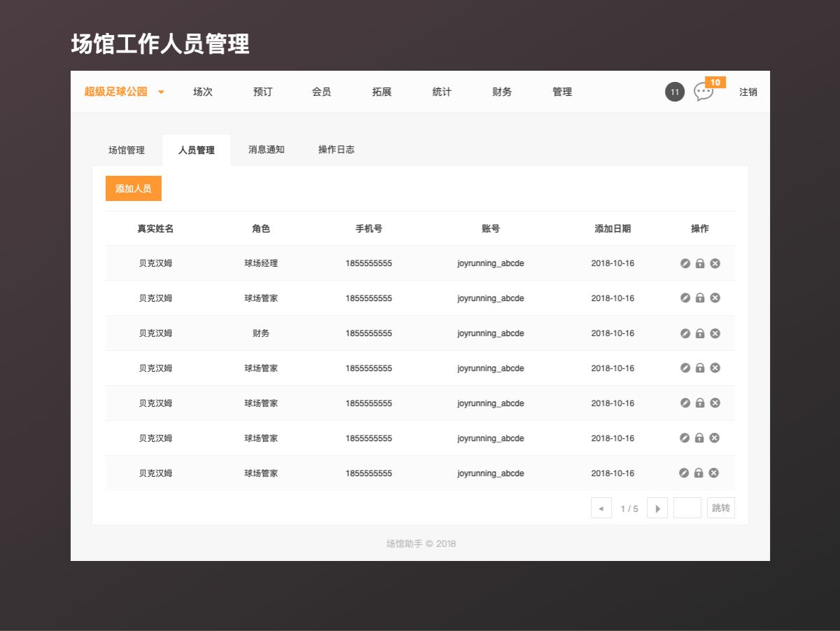Click the dark circular 11 badge
The width and height of the screenshot is (840, 631).
click(675, 92)
